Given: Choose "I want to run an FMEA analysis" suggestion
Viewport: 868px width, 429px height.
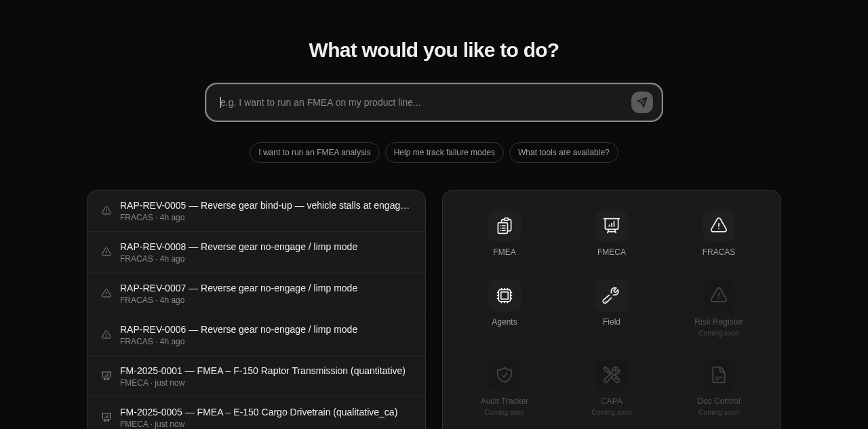Looking at the screenshot, I should tap(315, 152).
